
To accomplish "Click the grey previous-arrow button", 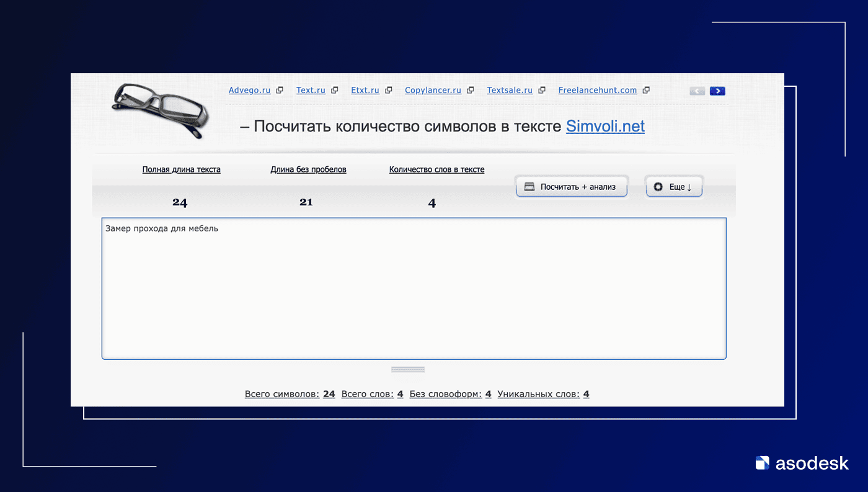I will tap(697, 91).
